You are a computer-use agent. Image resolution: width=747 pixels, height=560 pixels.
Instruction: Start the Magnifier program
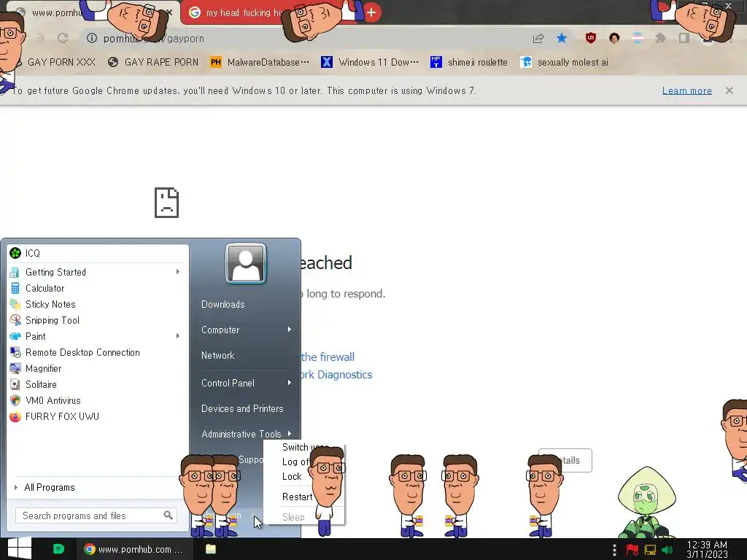coord(98,368)
